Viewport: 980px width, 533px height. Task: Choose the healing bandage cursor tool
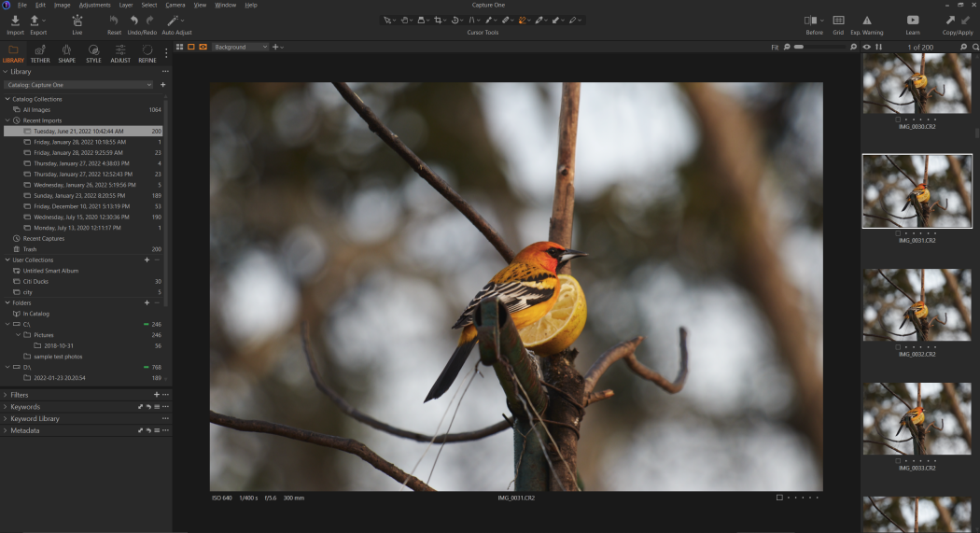point(506,20)
